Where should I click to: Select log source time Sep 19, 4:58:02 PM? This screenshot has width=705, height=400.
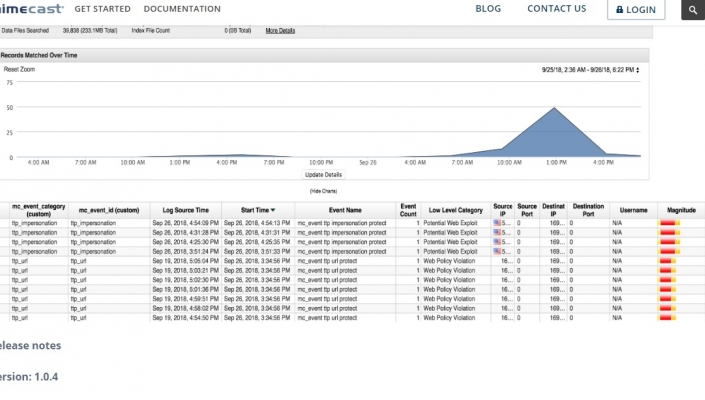(x=185, y=308)
